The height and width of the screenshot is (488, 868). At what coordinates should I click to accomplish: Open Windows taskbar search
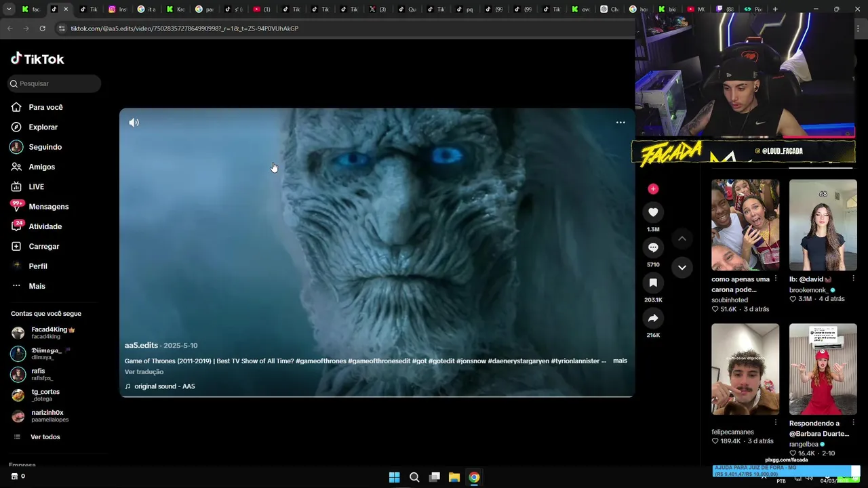point(414,477)
